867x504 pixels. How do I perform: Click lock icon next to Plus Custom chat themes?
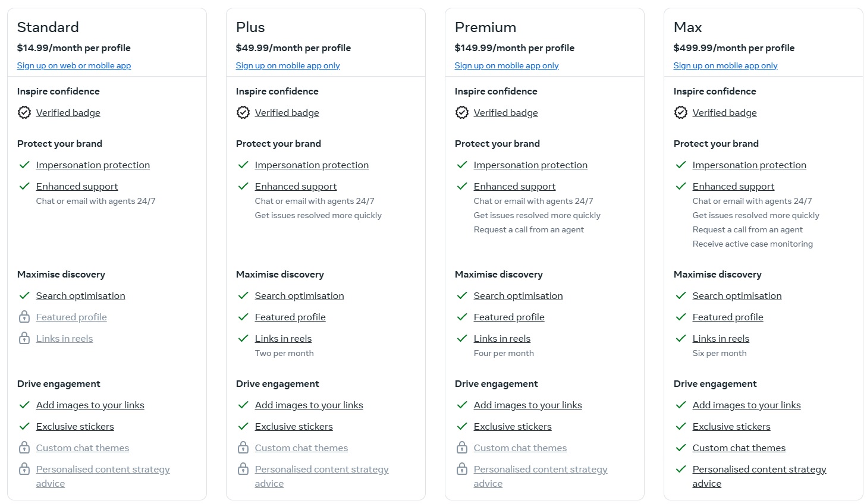tap(243, 448)
